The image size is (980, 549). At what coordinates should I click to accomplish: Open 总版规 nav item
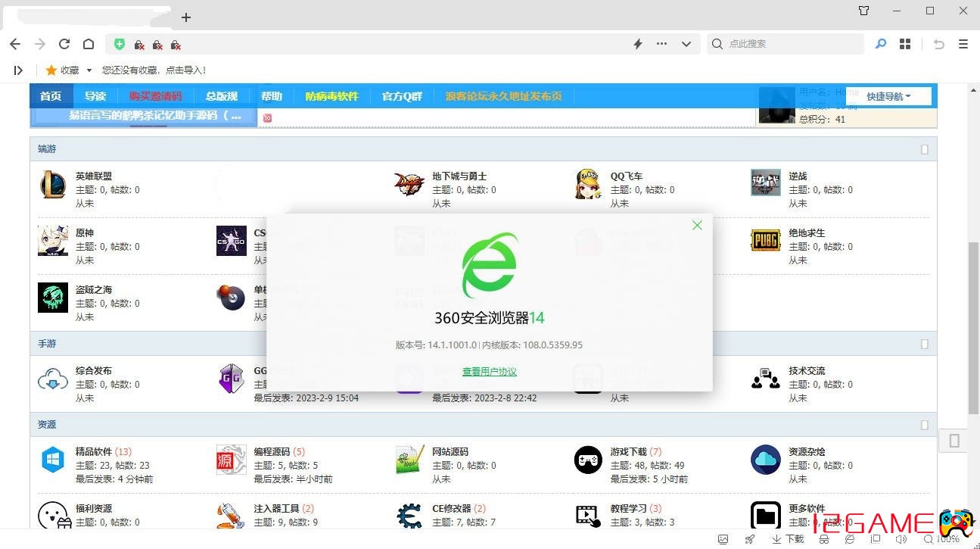(x=222, y=96)
